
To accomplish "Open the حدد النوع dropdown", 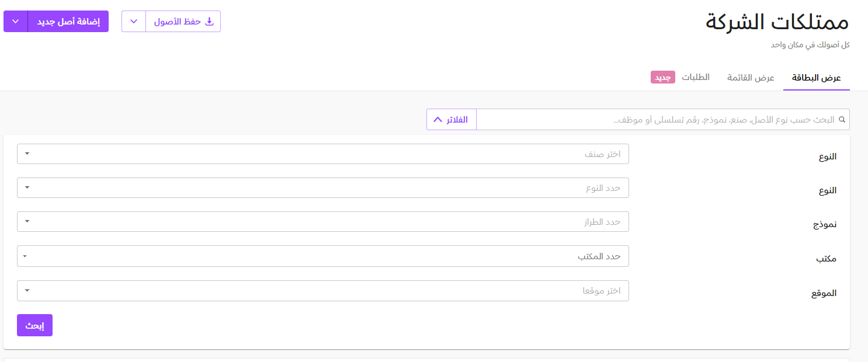I will [323, 188].
